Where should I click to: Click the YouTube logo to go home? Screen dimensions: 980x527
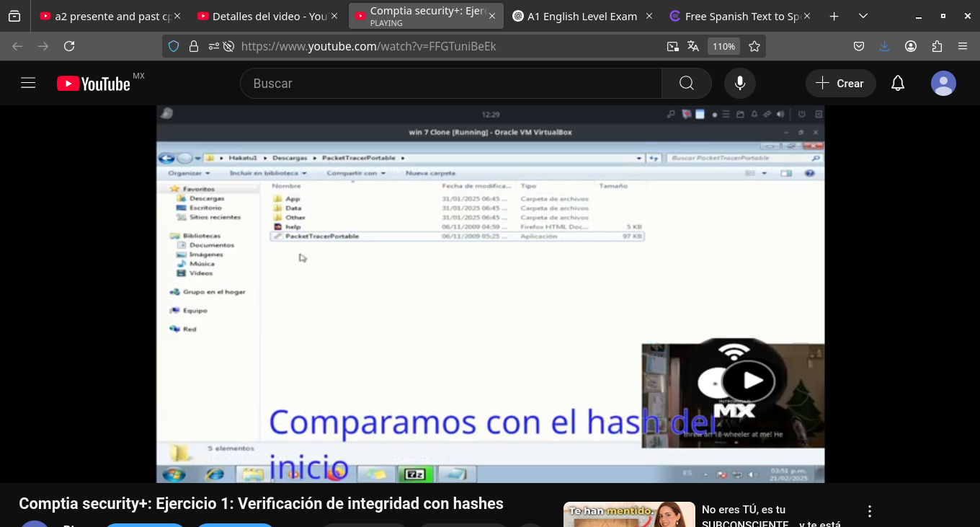click(x=94, y=84)
